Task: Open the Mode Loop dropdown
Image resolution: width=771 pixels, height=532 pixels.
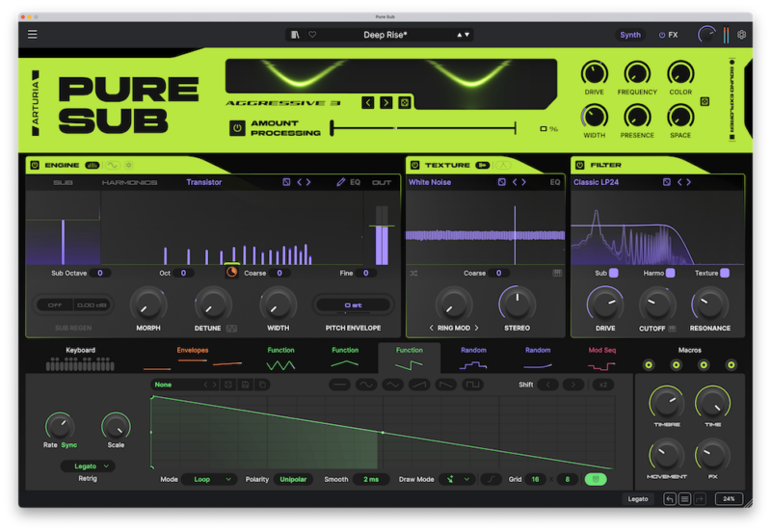Action: pyautogui.click(x=209, y=479)
